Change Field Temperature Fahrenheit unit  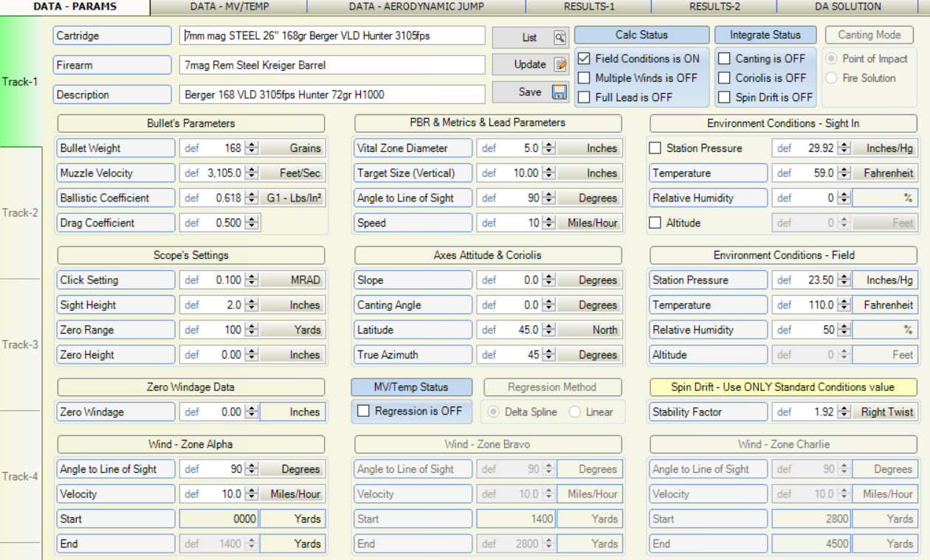pyautogui.click(x=885, y=305)
